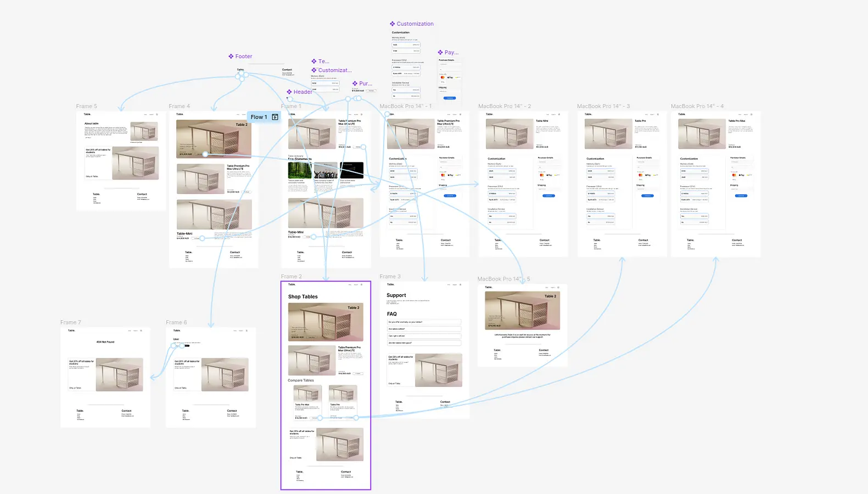This screenshot has height=494, width=868.
Task: Expand 'Can I get a refund' FAQ row
Action: (x=424, y=336)
